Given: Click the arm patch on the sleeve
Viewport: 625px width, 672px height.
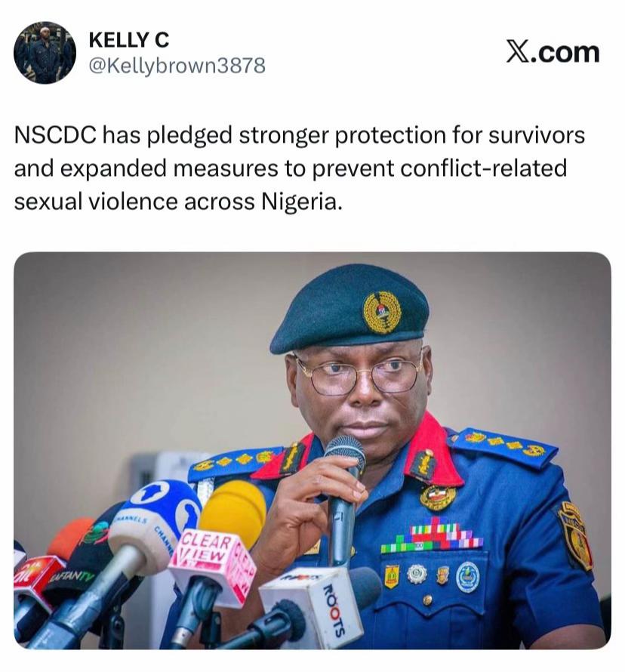Looking at the screenshot, I should [575, 536].
